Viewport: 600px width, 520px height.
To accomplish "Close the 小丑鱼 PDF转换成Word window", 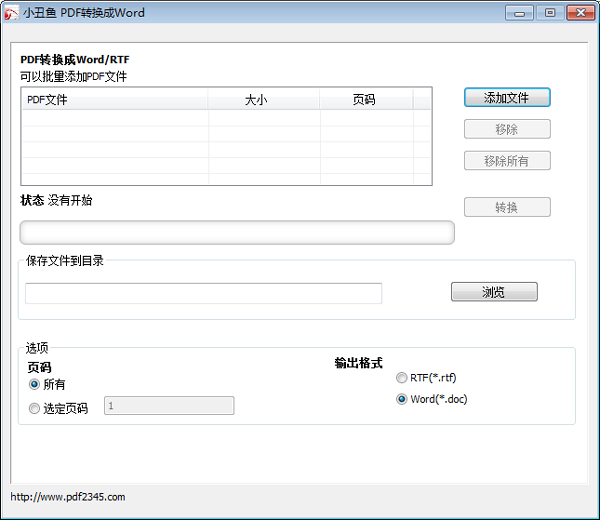I will pos(580,13).
